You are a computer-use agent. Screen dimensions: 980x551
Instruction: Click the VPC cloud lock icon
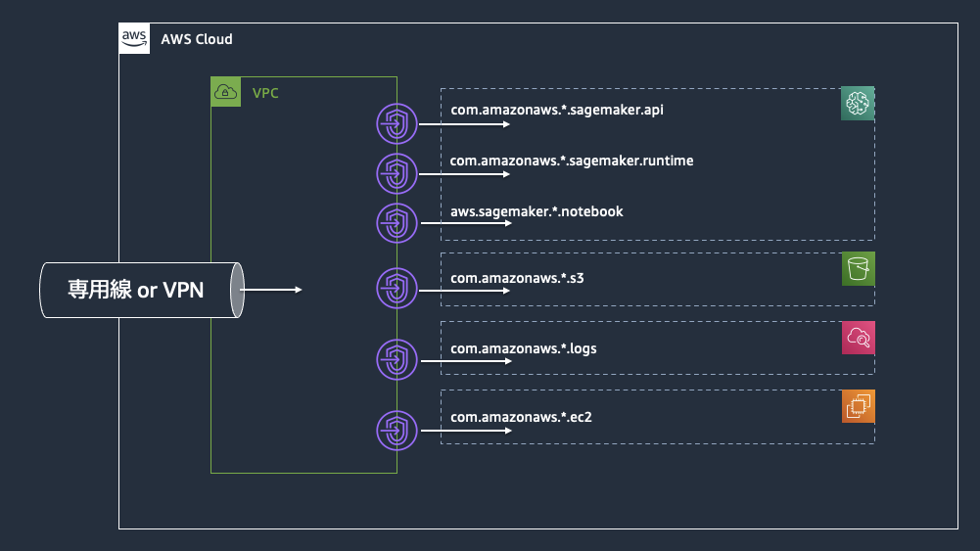[x=225, y=92]
